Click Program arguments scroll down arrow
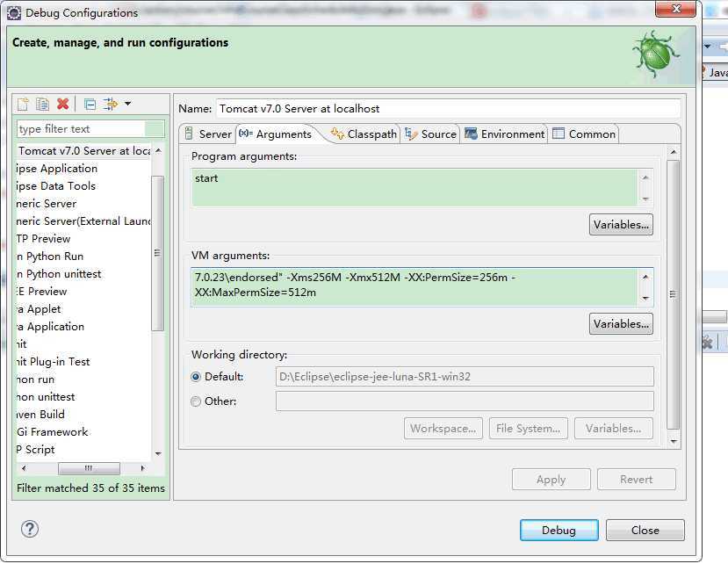Screen dimensions: 728x571 tap(645, 199)
